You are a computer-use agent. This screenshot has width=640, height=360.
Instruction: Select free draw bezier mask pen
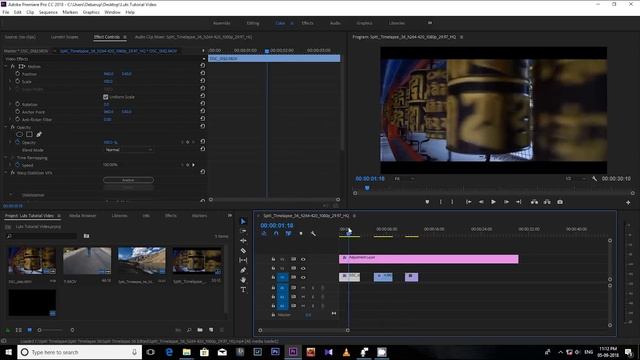pos(39,134)
